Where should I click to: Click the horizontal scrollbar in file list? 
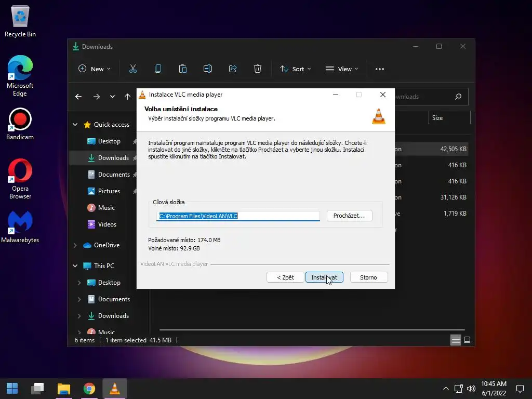pyautogui.click(x=312, y=329)
